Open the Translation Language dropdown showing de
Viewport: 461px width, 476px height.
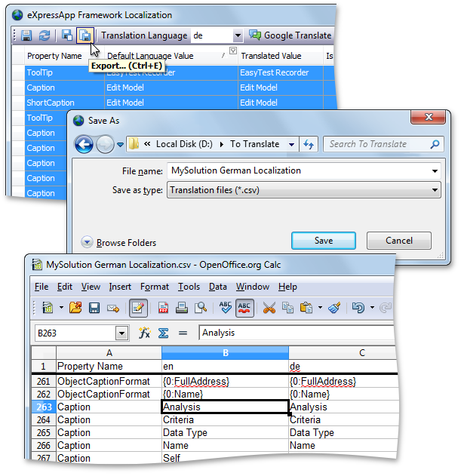[x=238, y=35]
